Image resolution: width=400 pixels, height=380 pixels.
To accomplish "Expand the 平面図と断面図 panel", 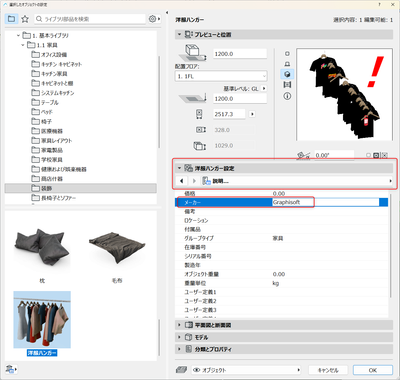I will point(179,325).
